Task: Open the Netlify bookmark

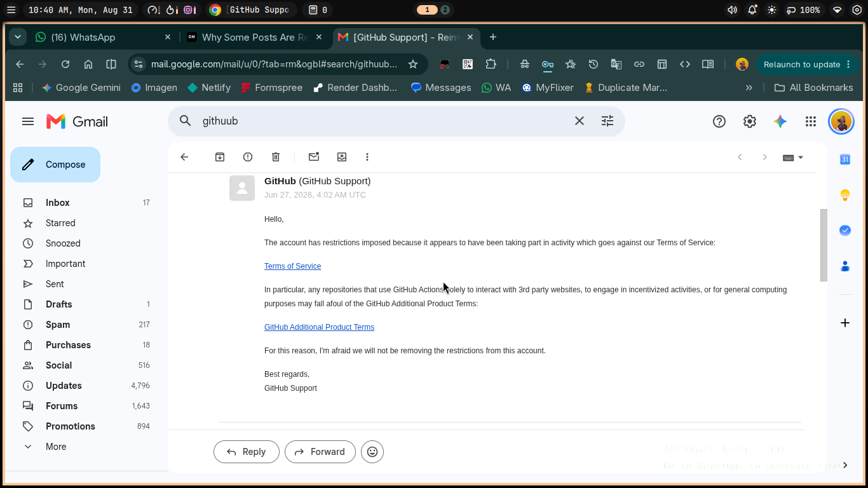Action: click(x=210, y=88)
